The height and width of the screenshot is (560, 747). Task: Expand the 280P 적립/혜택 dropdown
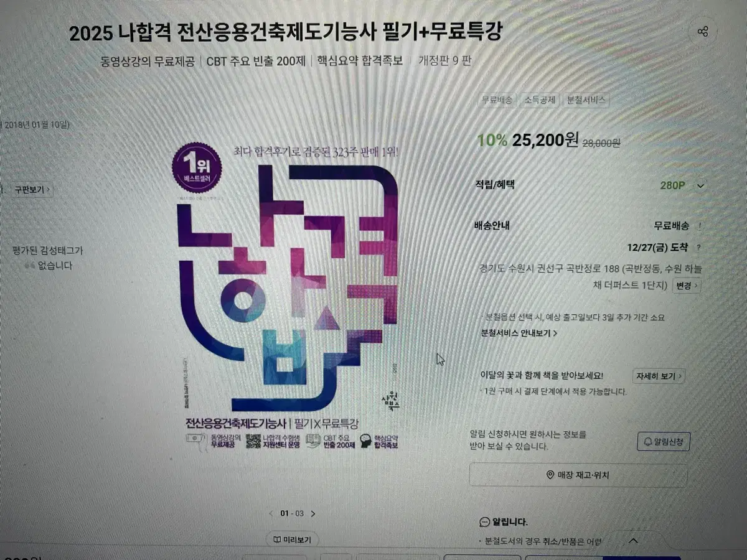click(700, 185)
